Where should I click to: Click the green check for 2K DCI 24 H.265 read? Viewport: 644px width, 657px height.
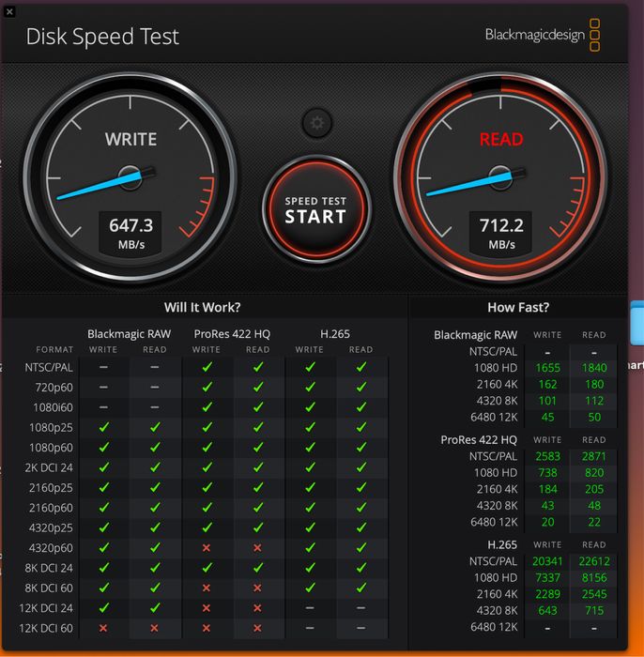tap(361, 467)
